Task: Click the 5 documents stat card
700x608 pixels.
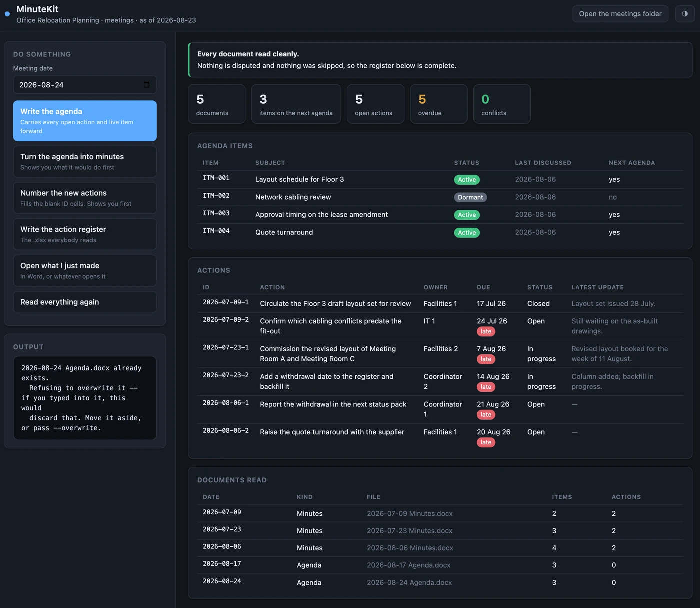Action: coord(217,104)
